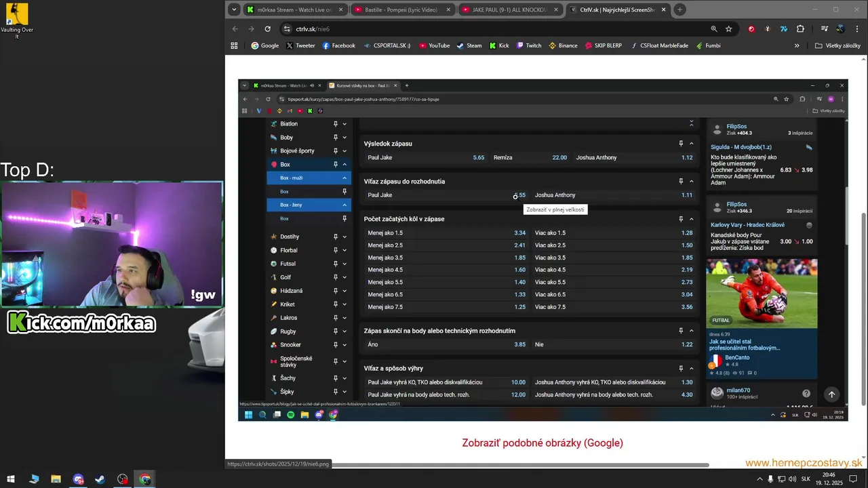
Task: Open the Chrome three-dot menu
Action: point(857,29)
